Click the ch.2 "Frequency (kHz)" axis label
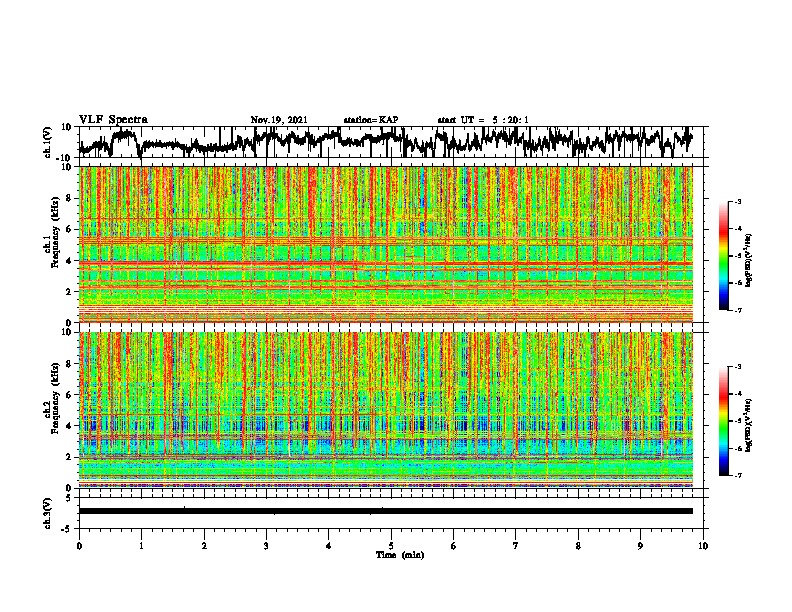 55,398
